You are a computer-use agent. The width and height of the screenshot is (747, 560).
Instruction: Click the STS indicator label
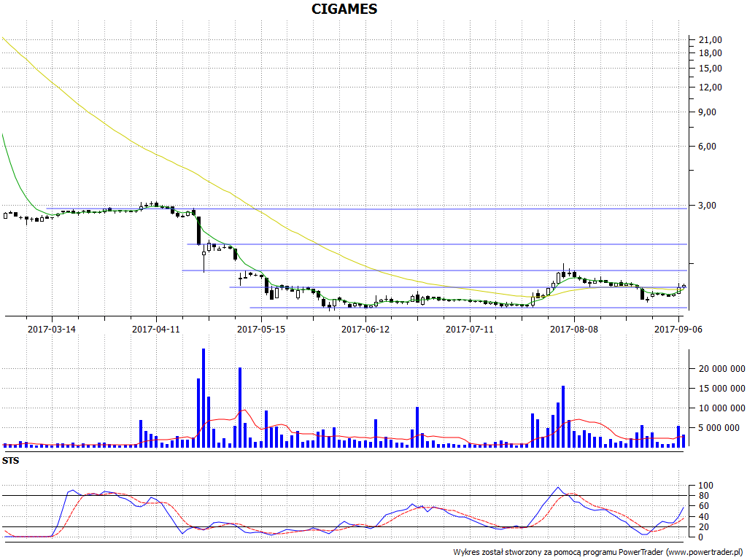tap(10, 461)
